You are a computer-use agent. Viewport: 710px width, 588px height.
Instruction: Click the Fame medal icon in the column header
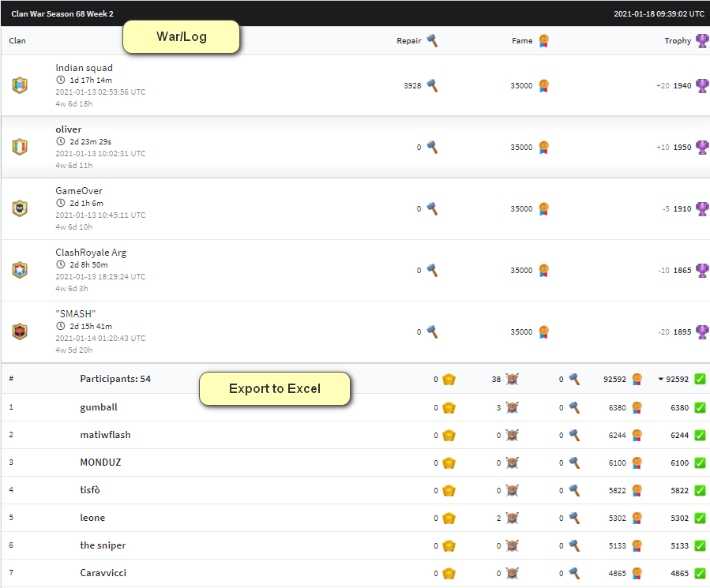[542, 40]
